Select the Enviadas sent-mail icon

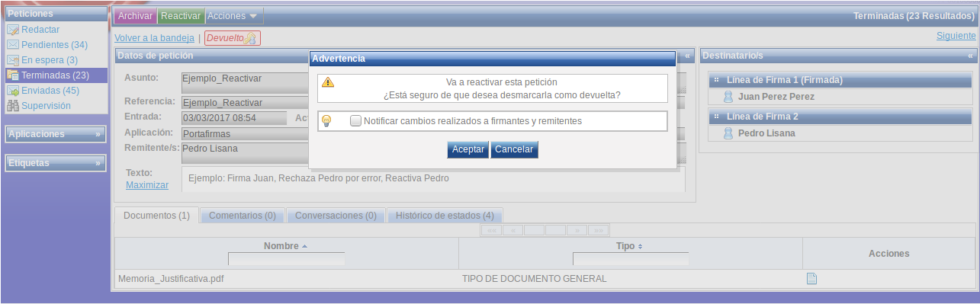click(x=13, y=91)
